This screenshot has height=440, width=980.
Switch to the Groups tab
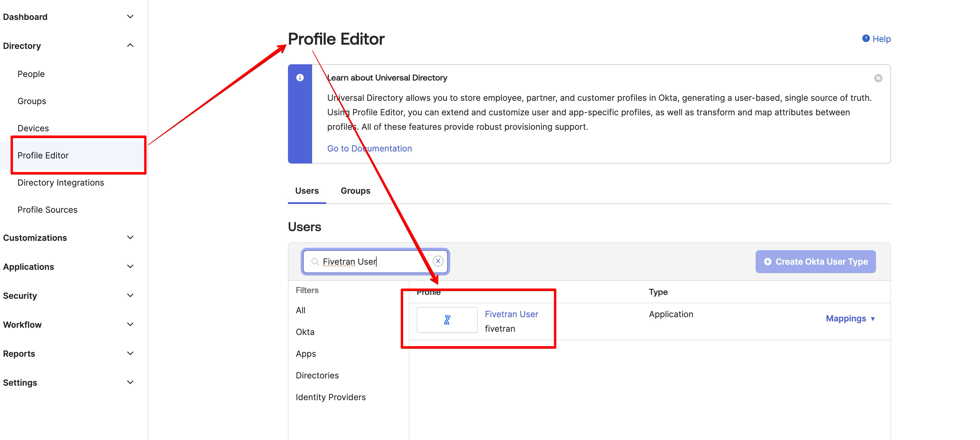tap(355, 191)
